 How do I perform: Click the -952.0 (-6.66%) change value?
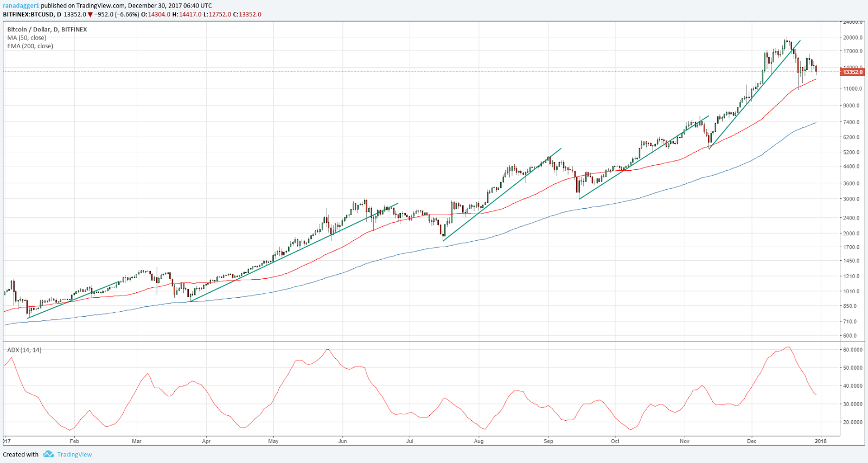pos(117,15)
